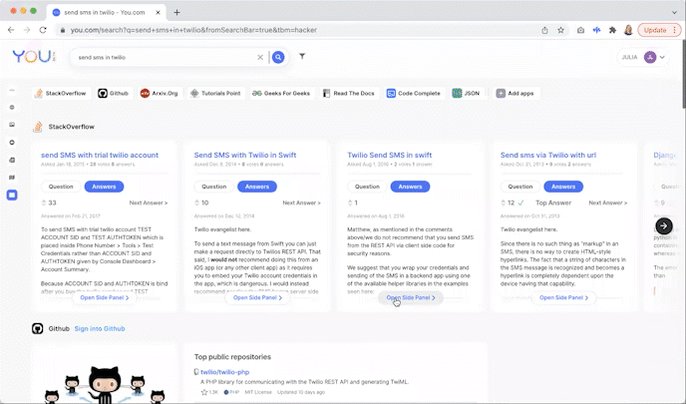Screen dimensions: 686x404
Task: Click the highlighted blue sidebar icon
Action: coord(12,195)
